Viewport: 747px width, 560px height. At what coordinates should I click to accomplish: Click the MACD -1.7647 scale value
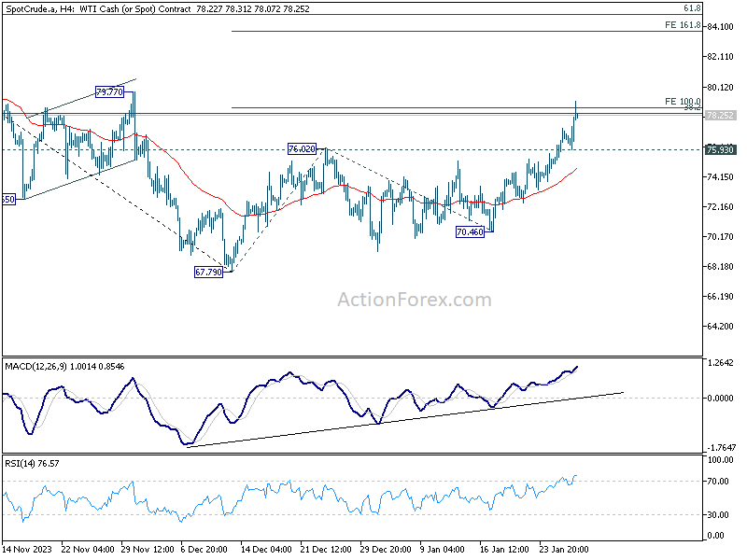(x=721, y=448)
